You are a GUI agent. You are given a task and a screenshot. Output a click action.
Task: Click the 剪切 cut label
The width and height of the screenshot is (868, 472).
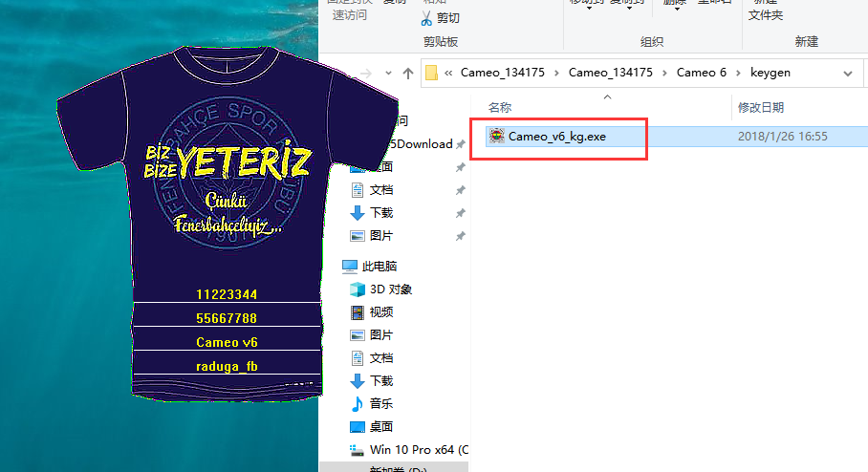[x=447, y=18]
